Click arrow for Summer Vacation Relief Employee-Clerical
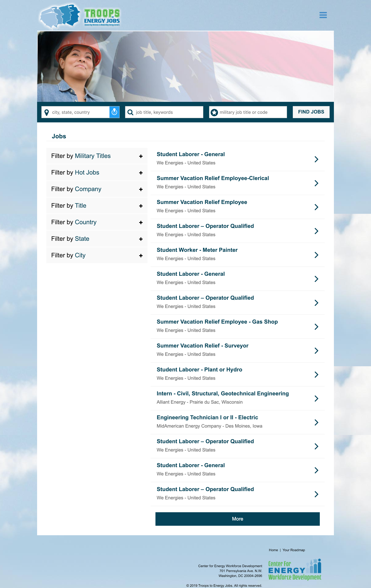The height and width of the screenshot is (588, 371). [316, 183]
